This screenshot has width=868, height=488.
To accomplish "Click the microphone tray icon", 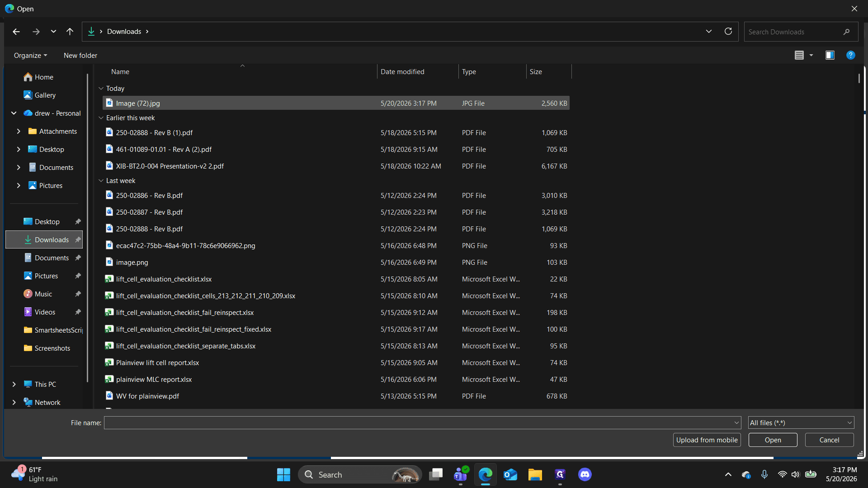I will [764, 474].
